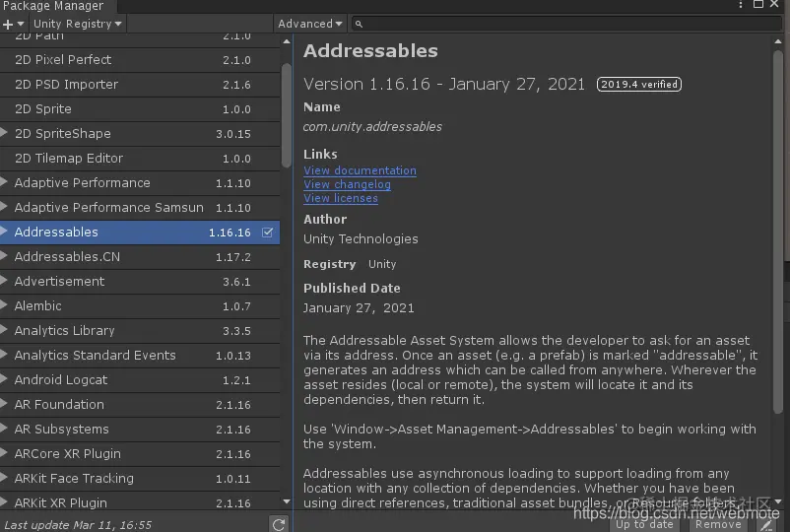
Task: Click the Up to date button
Action: pyautogui.click(x=644, y=524)
